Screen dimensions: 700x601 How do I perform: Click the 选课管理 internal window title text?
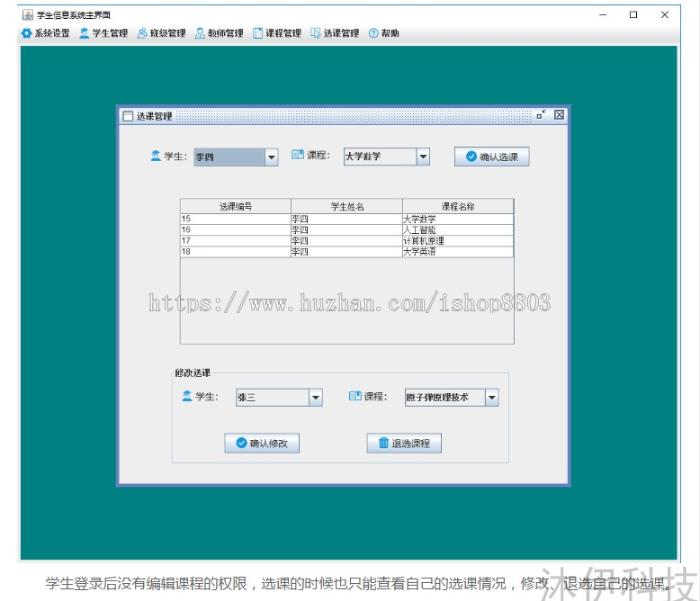coord(154,116)
